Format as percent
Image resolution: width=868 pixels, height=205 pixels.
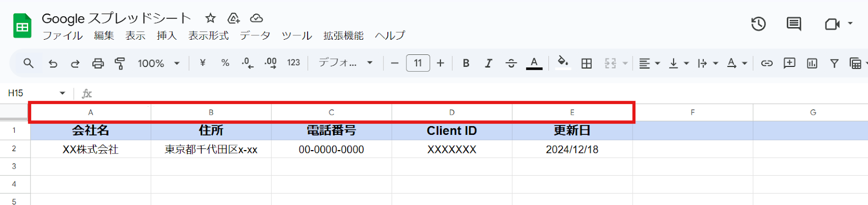[225, 63]
